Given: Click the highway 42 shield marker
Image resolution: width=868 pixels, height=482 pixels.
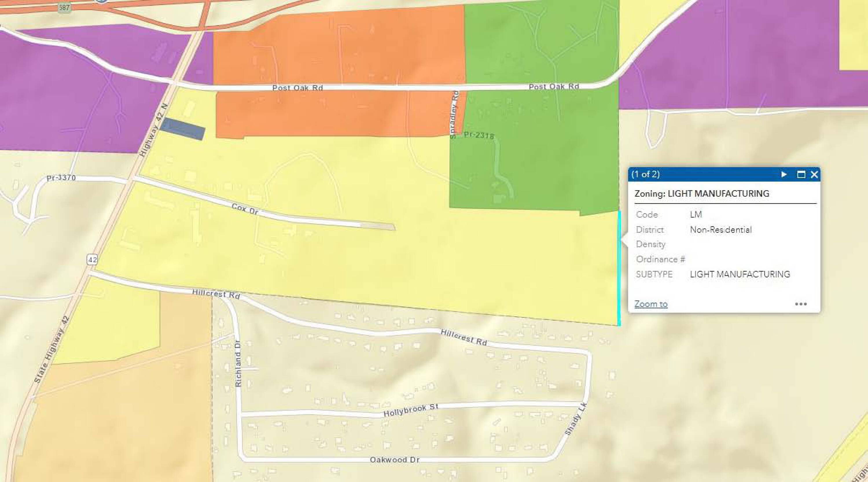Looking at the screenshot, I should tap(92, 259).
